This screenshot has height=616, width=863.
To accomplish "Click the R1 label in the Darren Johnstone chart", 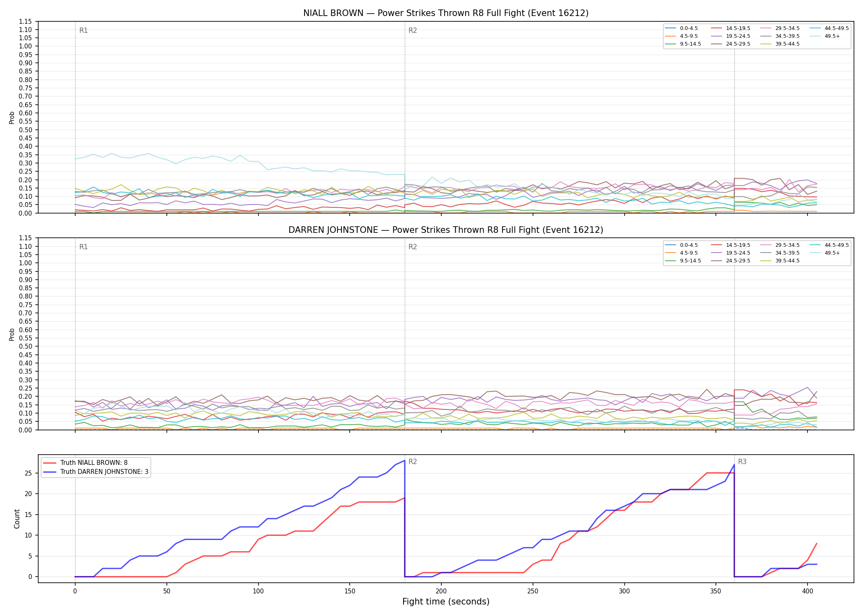I will (x=83, y=247).
